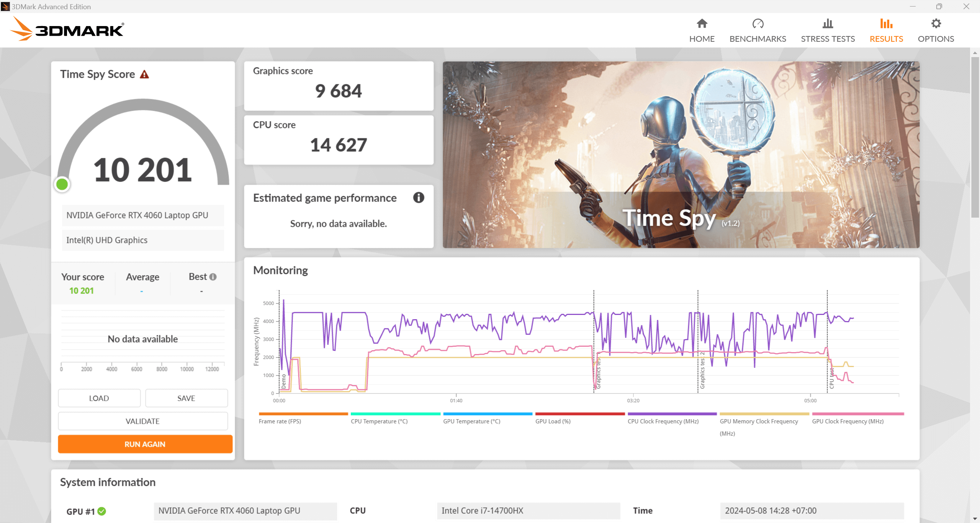Click the Demo marker on the monitoring graph

(283, 382)
